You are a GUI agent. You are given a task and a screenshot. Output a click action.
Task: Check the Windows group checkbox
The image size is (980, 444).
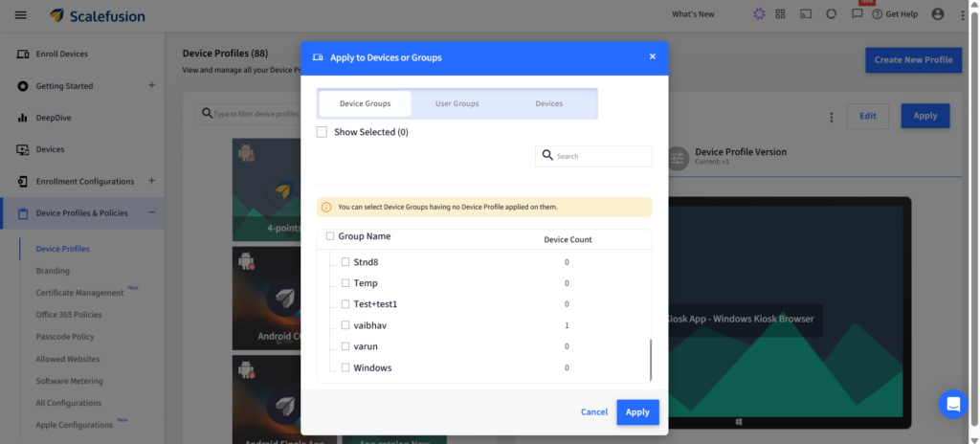click(345, 367)
